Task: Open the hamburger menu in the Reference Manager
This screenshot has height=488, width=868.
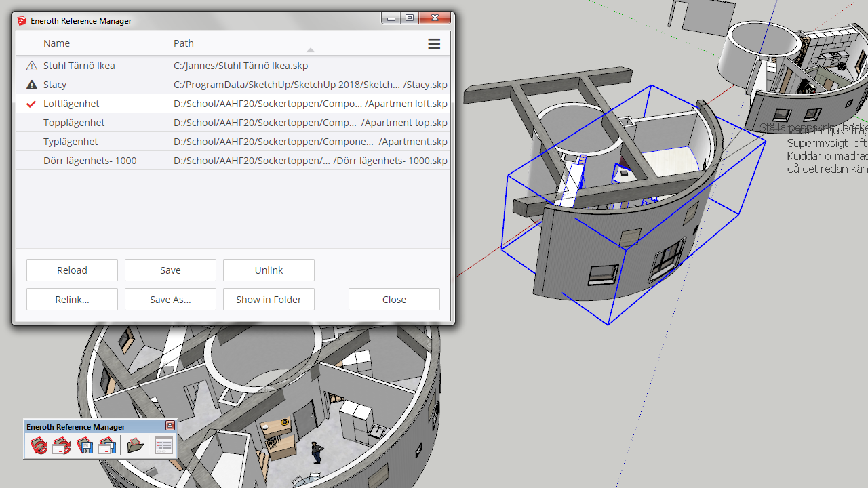Action: (433, 43)
